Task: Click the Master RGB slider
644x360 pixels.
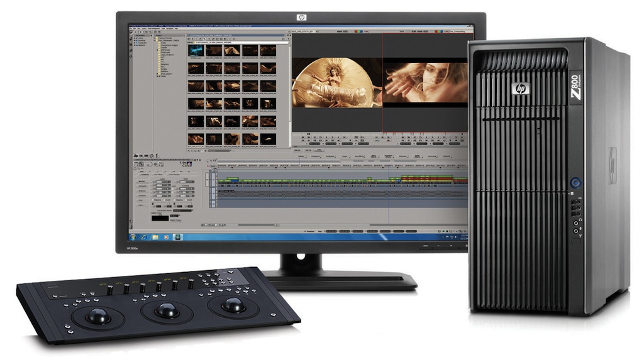Action: (x=187, y=182)
